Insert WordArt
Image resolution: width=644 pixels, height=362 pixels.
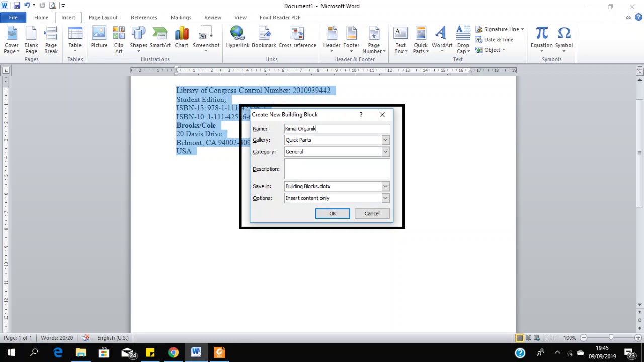point(442,40)
